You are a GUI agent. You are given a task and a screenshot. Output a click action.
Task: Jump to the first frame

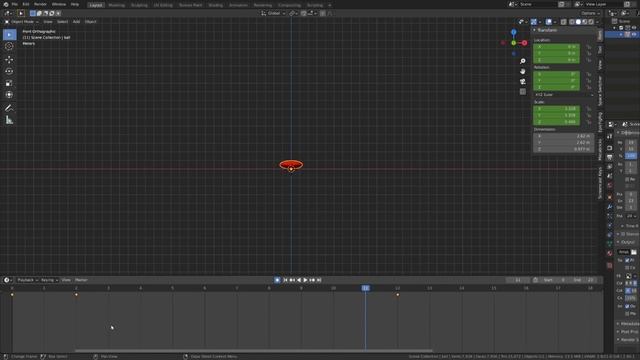coord(285,280)
